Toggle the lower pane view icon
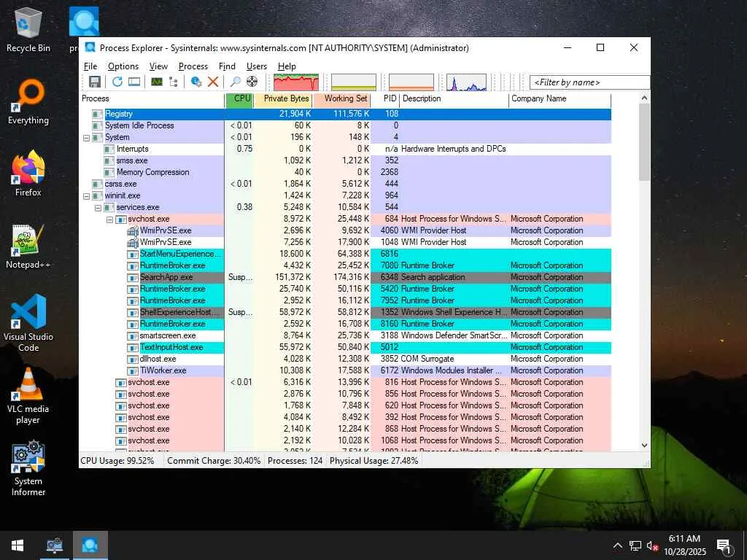Image resolution: width=747 pixels, height=560 pixels. 134,82
